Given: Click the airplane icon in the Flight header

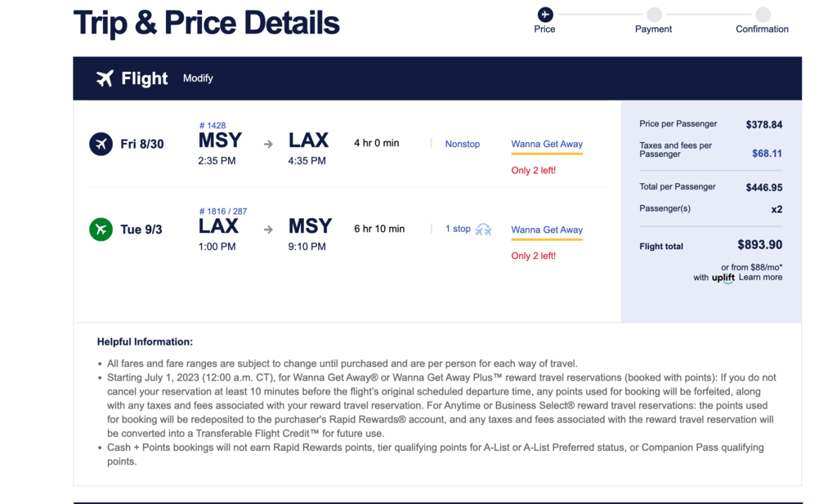Looking at the screenshot, I should [x=105, y=78].
